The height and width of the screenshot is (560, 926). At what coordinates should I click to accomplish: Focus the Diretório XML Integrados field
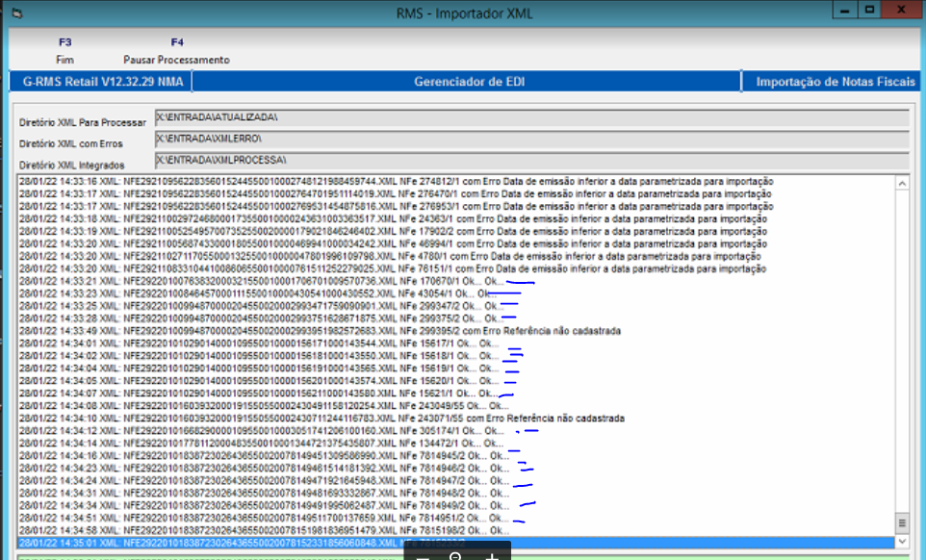point(531,161)
